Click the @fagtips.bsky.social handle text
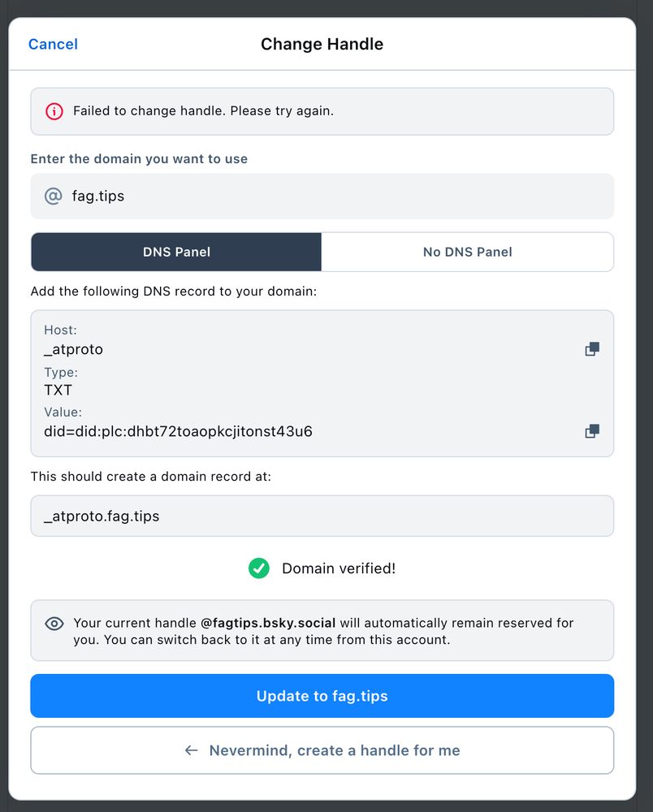This screenshot has width=653, height=812. [268, 623]
